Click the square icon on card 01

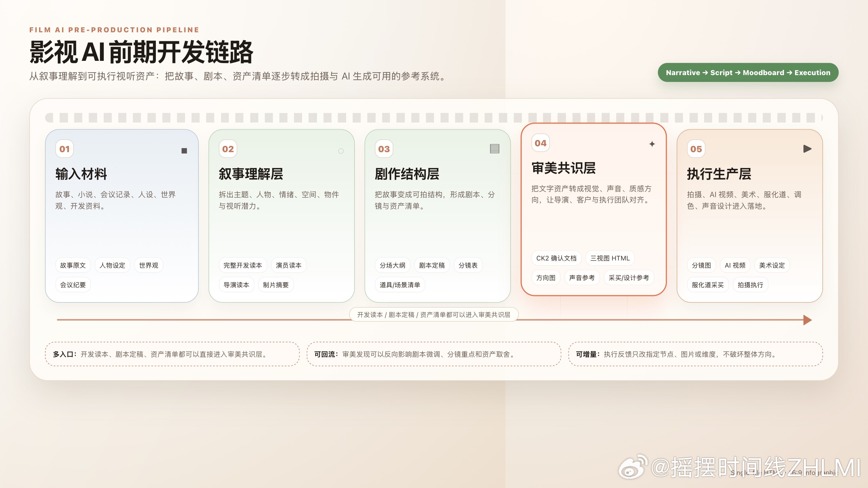pos(184,151)
